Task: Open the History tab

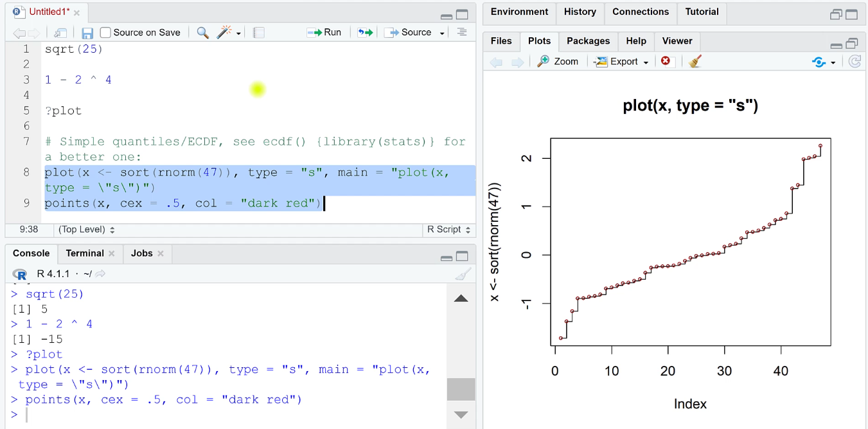Action: coord(580,12)
